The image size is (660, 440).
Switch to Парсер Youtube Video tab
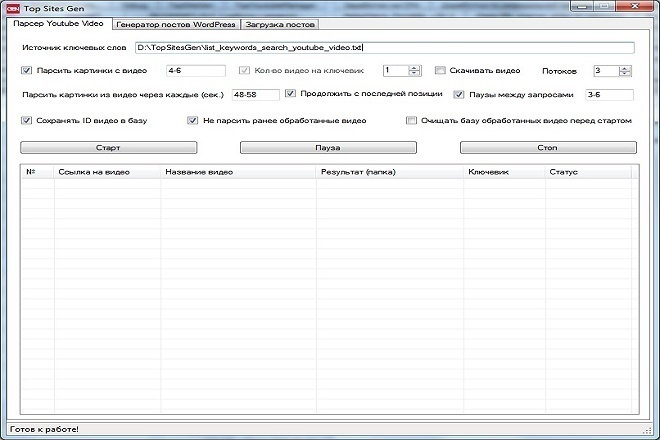59,24
